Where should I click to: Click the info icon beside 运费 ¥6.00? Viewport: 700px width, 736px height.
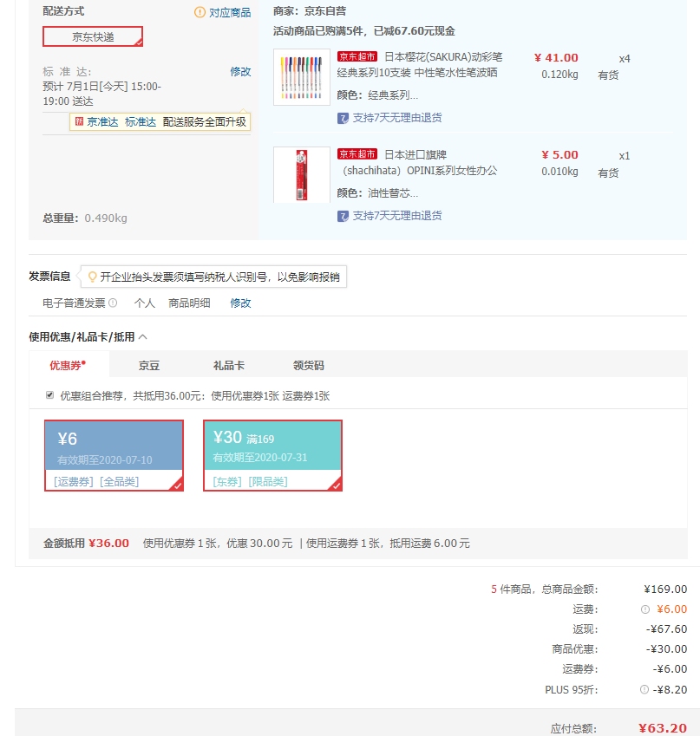(x=645, y=609)
